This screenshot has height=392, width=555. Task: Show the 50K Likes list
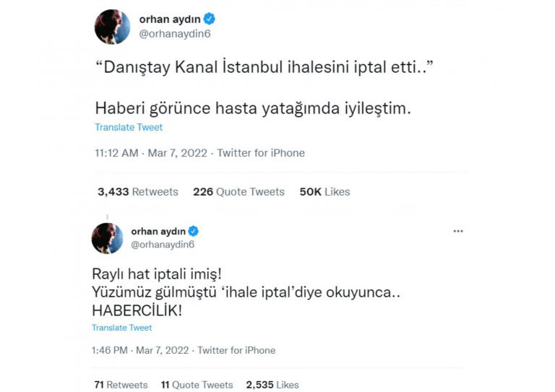point(324,191)
